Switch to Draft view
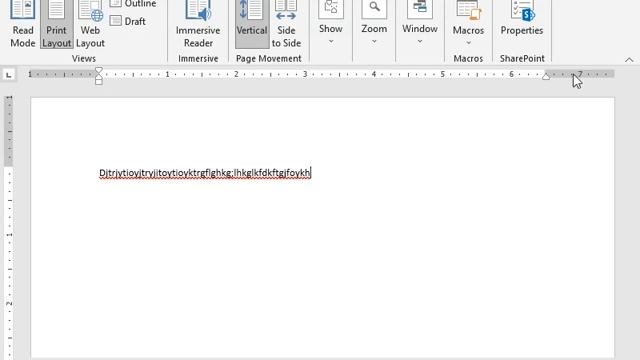640x360 pixels. [128, 21]
